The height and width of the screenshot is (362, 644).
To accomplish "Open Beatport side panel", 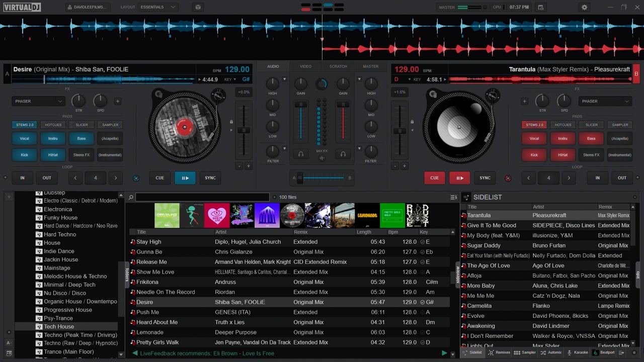I will pos(603,352).
